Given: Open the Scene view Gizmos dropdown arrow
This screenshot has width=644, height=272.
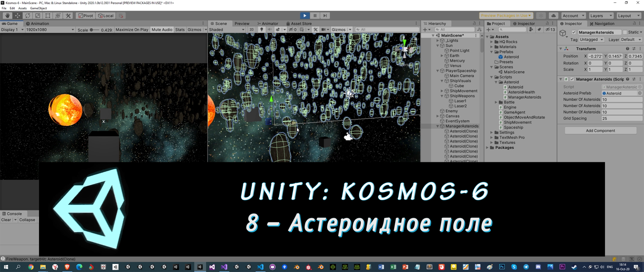Looking at the screenshot, I should 350,29.
